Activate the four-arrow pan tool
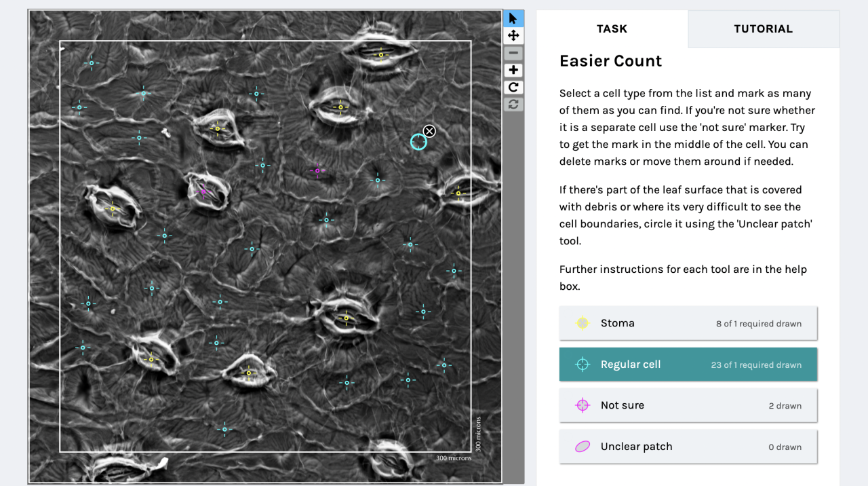 click(513, 35)
